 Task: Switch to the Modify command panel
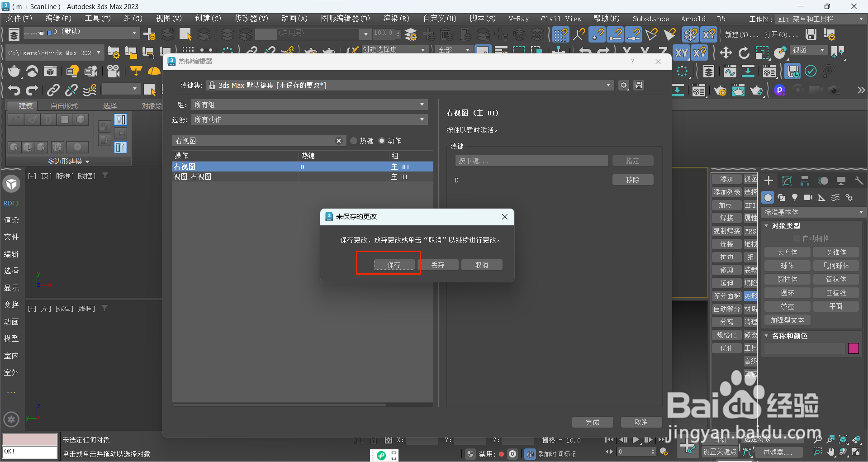pos(787,180)
